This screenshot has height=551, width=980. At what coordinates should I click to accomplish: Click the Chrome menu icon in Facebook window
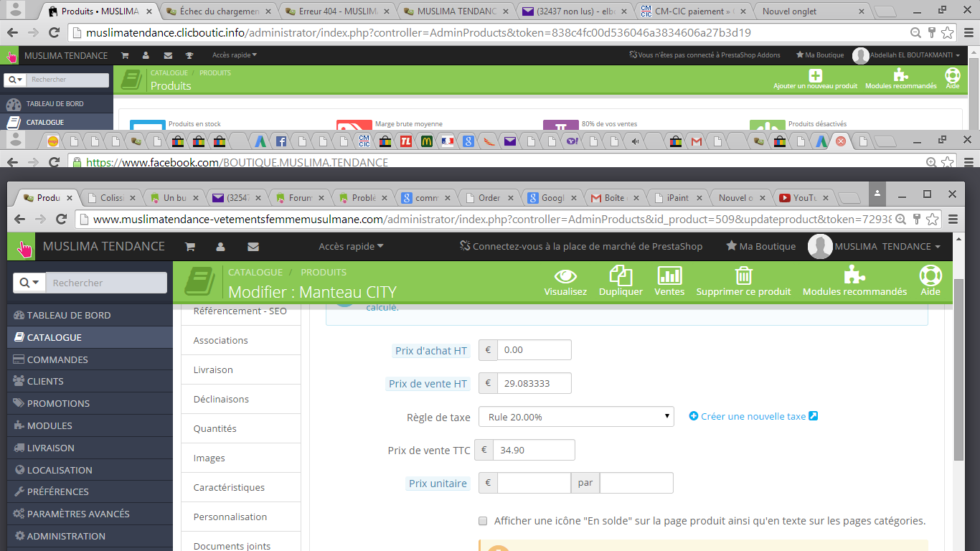point(967,163)
